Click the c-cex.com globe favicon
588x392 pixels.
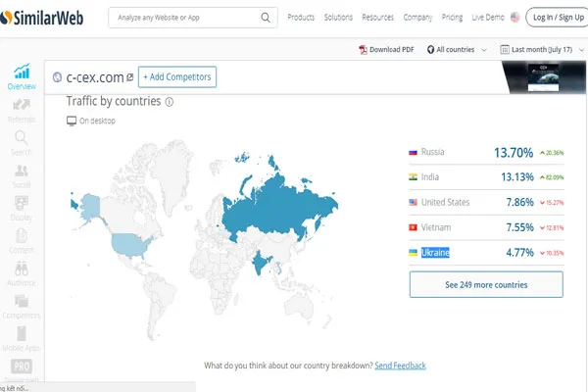57,77
